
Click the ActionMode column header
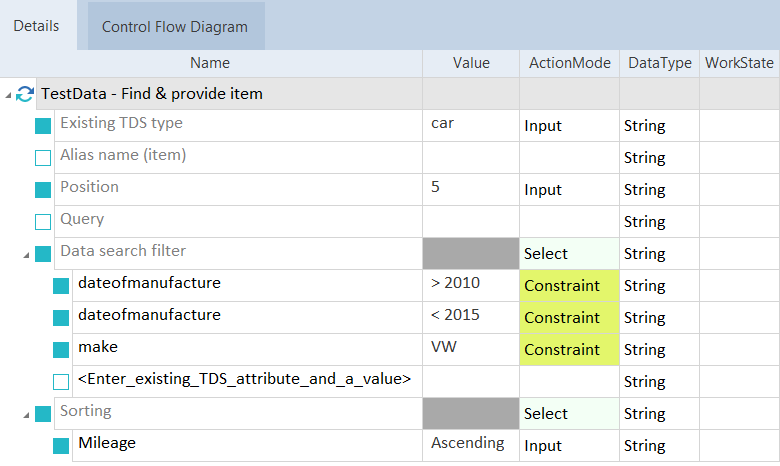(569, 63)
